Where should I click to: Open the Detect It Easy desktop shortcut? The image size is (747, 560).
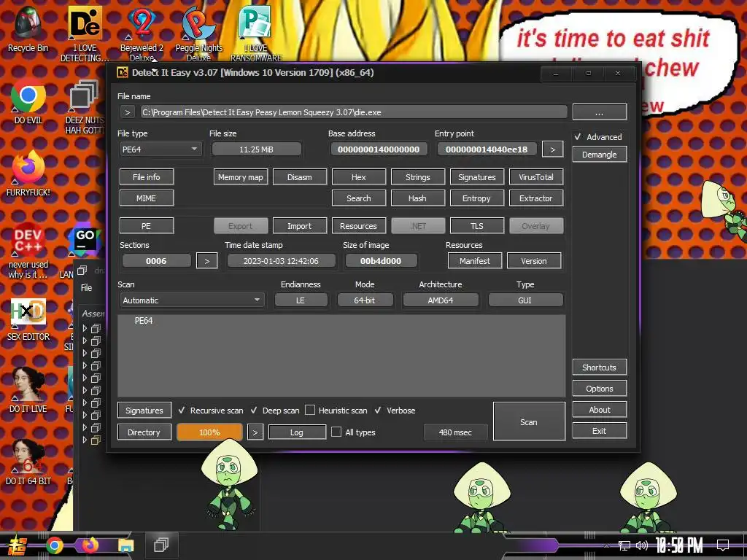pos(85,34)
